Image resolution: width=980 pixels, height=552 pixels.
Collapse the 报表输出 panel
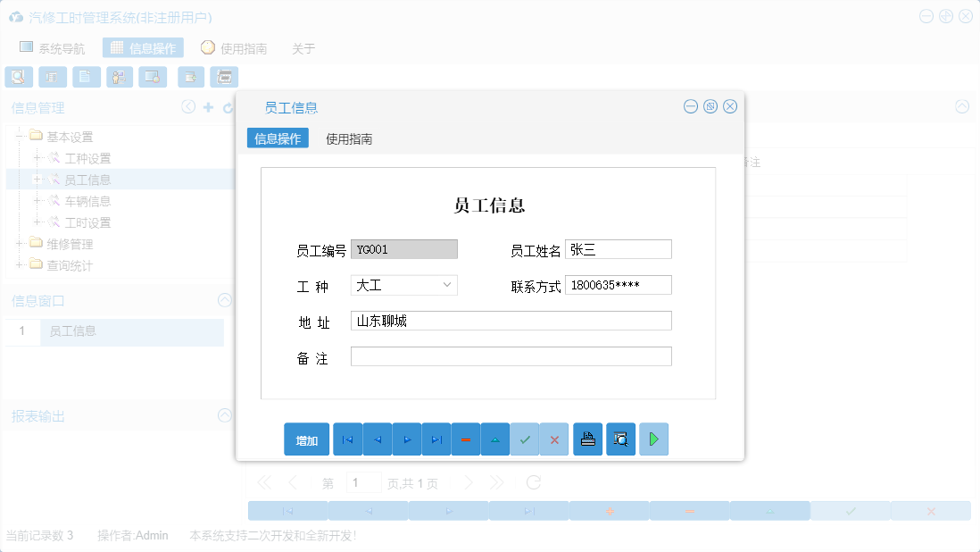[224, 415]
